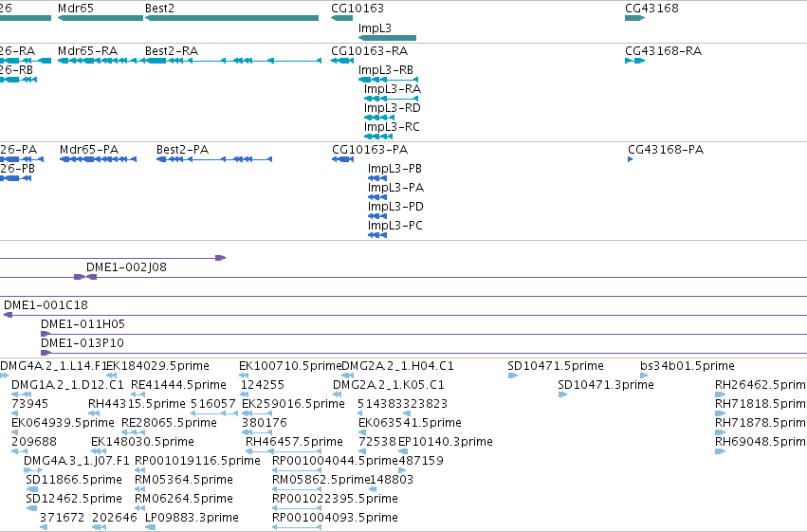Screen dimensions: 807x532
Task: Click EST EK259016.5prime
Action: (x=293, y=404)
